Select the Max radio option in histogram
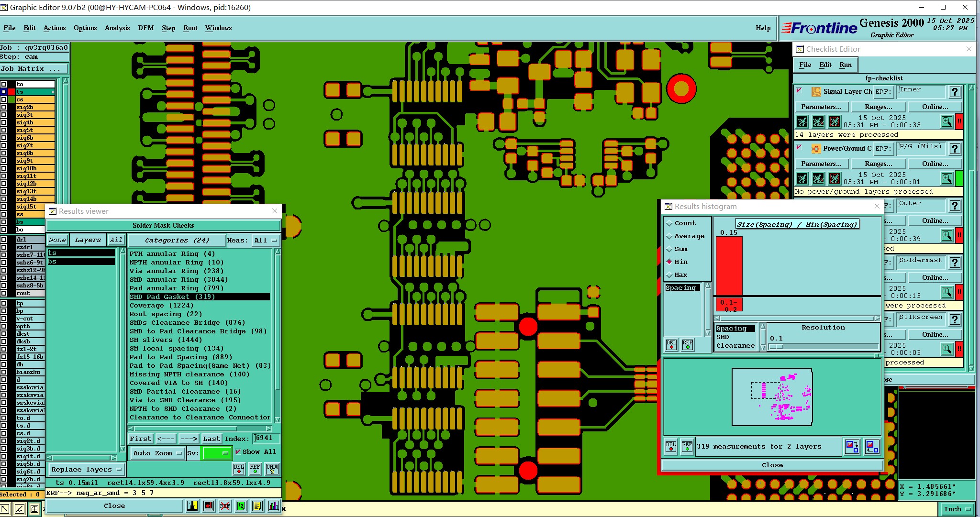The height and width of the screenshot is (517, 980). point(669,275)
